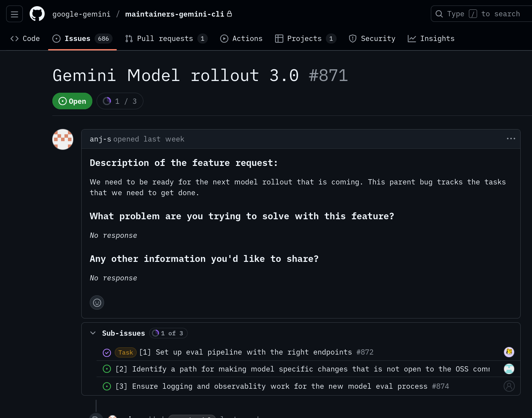This screenshot has width=532, height=418.
Task: Focus the 'Type / to search' field
Action: click(x=483, y=14)
